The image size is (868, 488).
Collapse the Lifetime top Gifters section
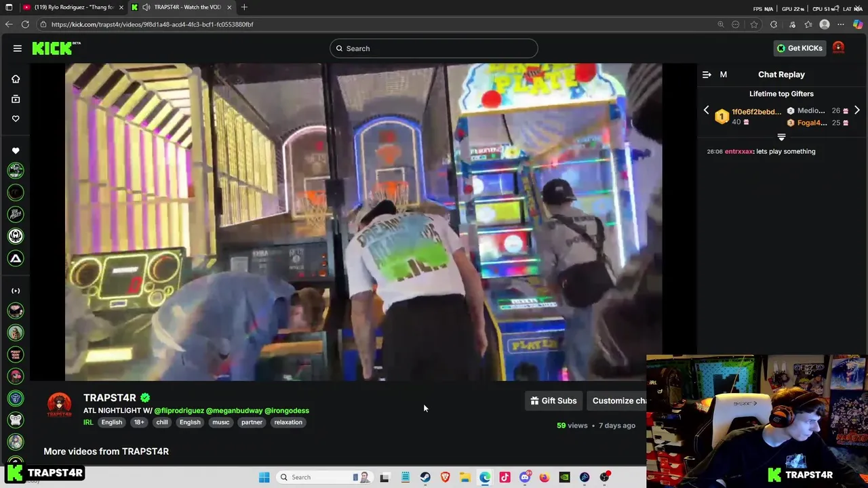point(781,137)
